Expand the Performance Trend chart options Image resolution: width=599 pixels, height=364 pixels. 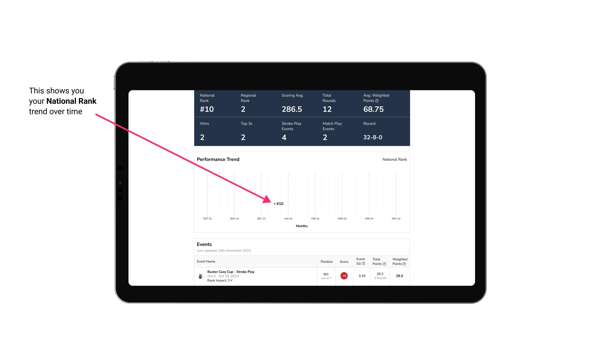pos(394,159)
